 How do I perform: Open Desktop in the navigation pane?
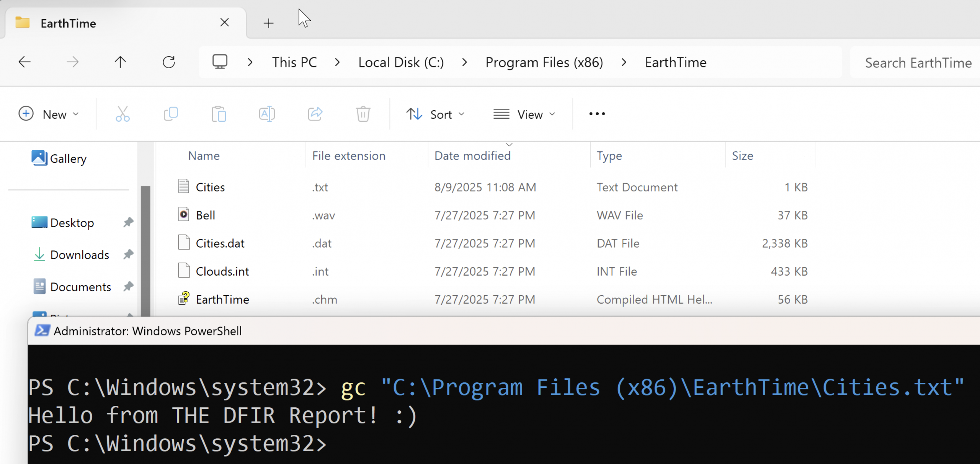point(72,222)
